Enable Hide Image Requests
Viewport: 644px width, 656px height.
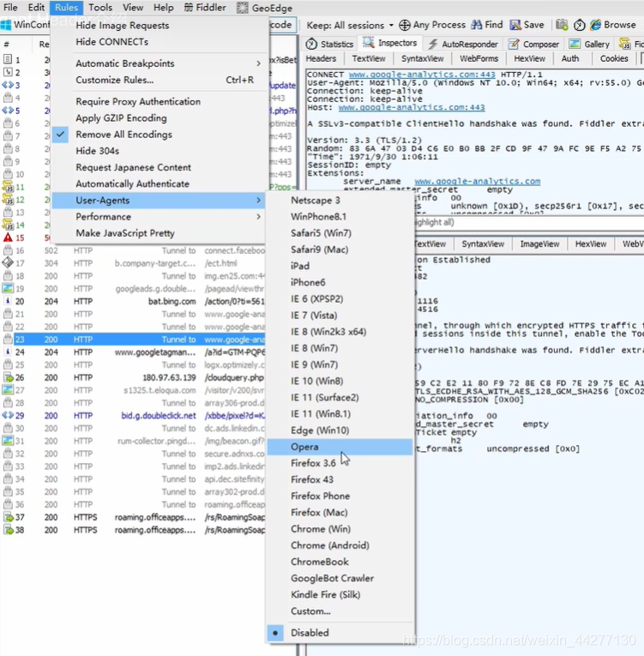tap(159, 25)
